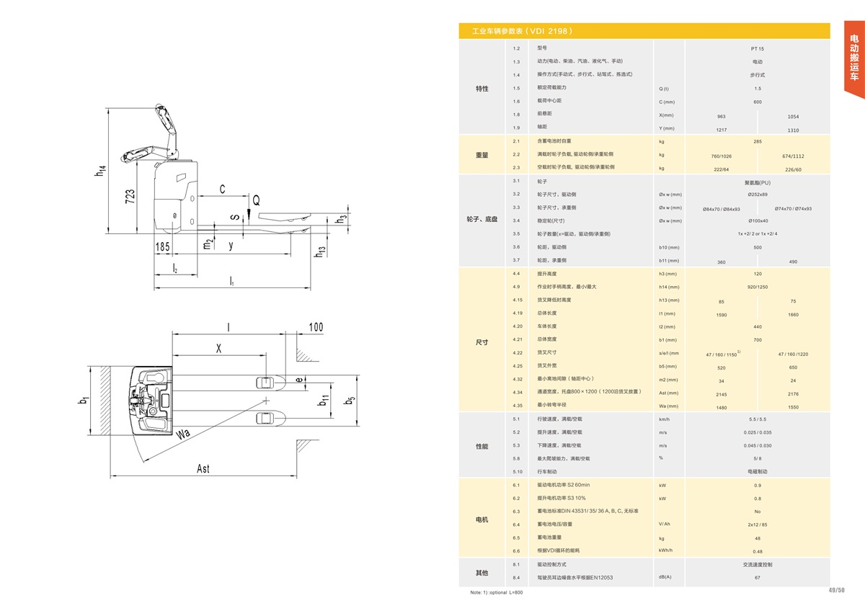The image size is (865, 616).
Task: Click the fork outer width '650'
Action: [x=793, y=368]
